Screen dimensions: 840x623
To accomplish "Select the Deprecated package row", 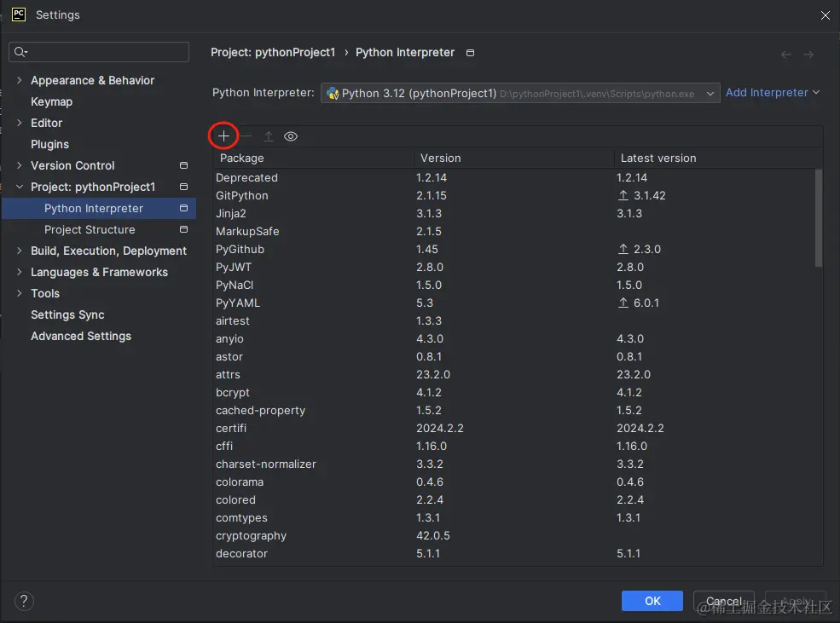I will 513,177.
